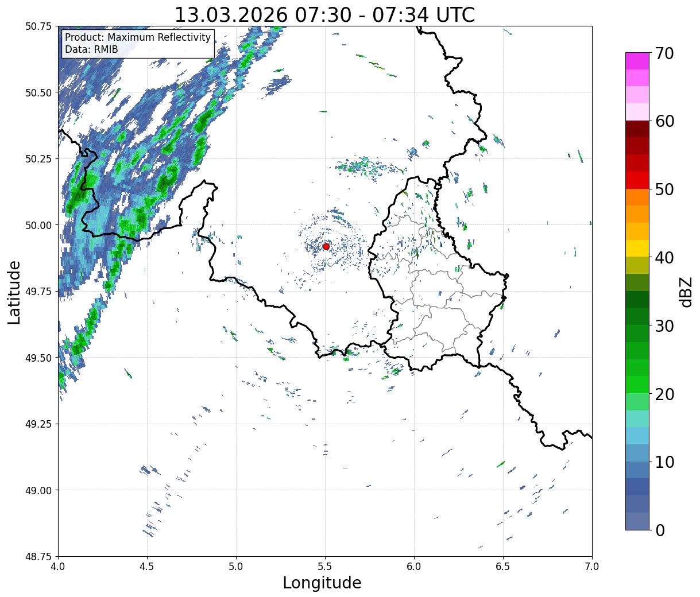700x597 pixels.
Task: Click the 'Product: Maximum Reflectivity' label
Action: click(x=138, y=37)
